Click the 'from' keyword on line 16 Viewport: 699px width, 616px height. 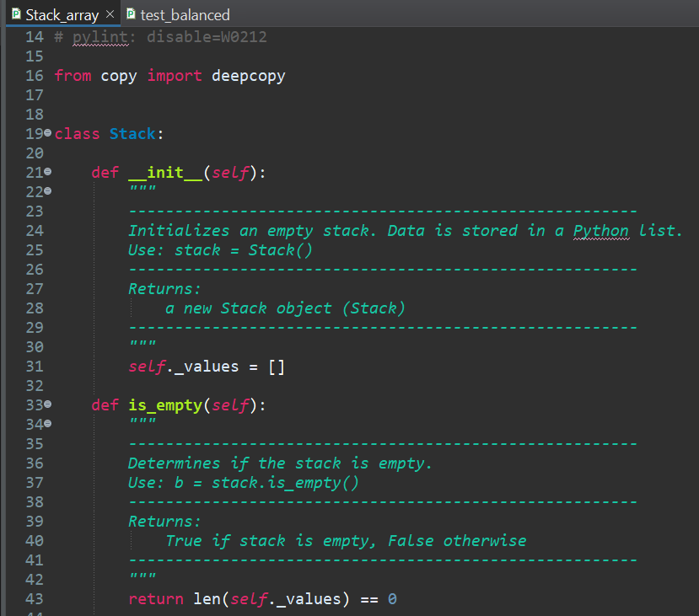(x=73, y=76)
